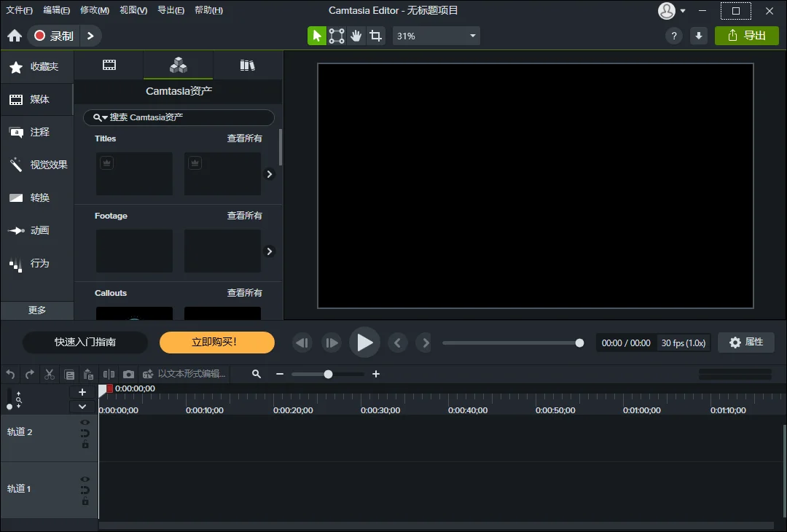Expand recording options arrow next to 录制

click(x=90, y=36)
